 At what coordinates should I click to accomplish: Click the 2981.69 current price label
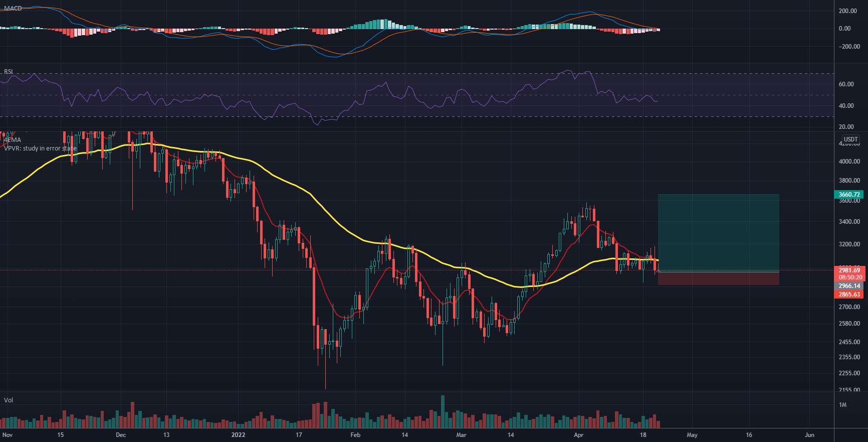coord(849,270)
